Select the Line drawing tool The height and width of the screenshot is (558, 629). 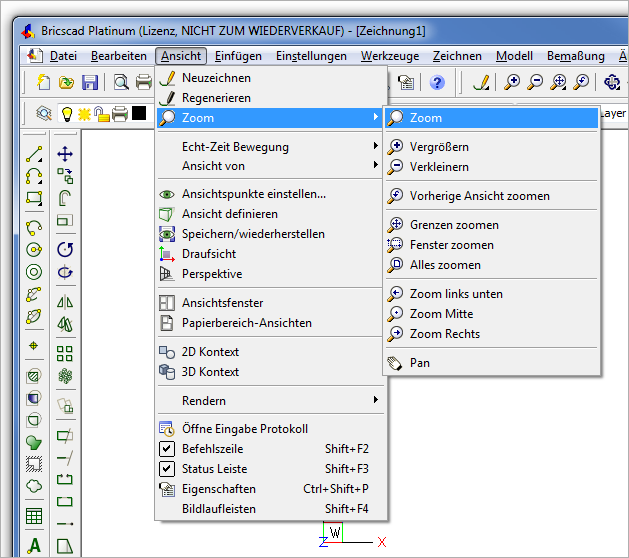pos(35,154)
